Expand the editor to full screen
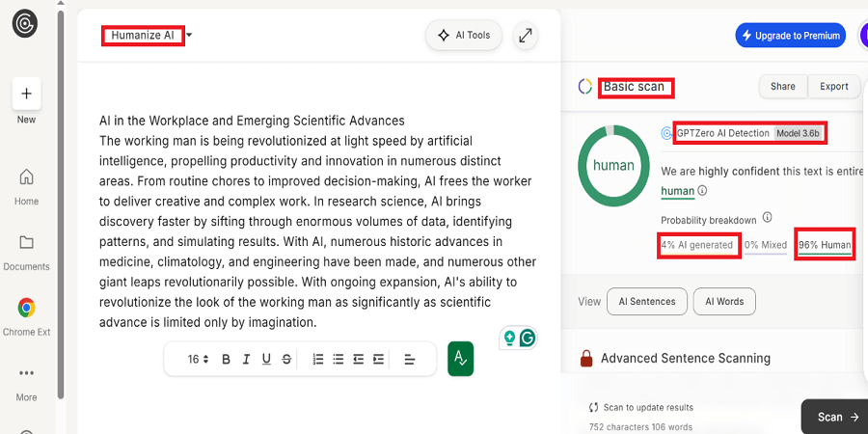Image resolution: width=868 pixels, height=434 pixels. 525,36
